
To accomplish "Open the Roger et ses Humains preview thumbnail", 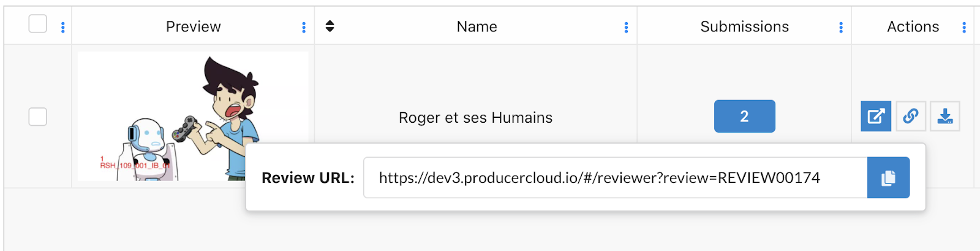I will (193, 116).
